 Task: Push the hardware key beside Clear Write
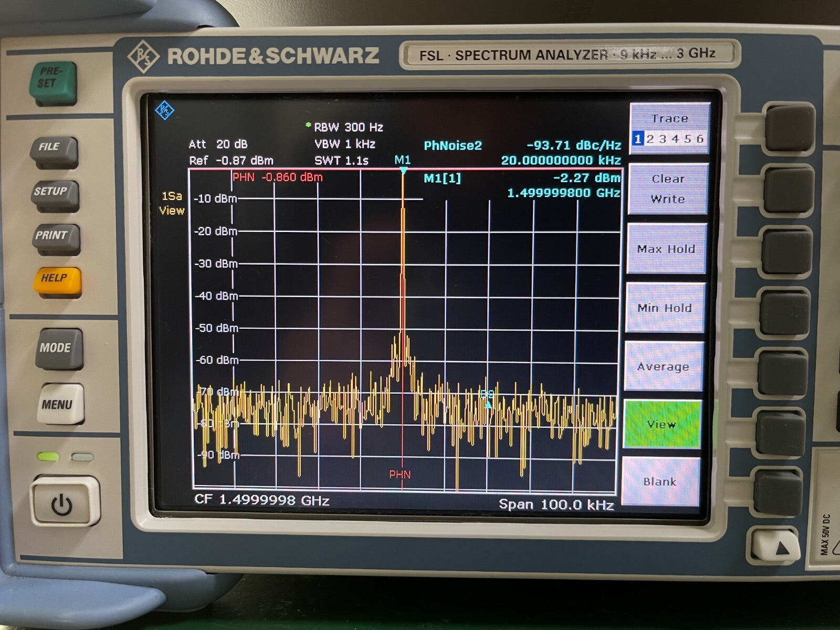(789, 190)
